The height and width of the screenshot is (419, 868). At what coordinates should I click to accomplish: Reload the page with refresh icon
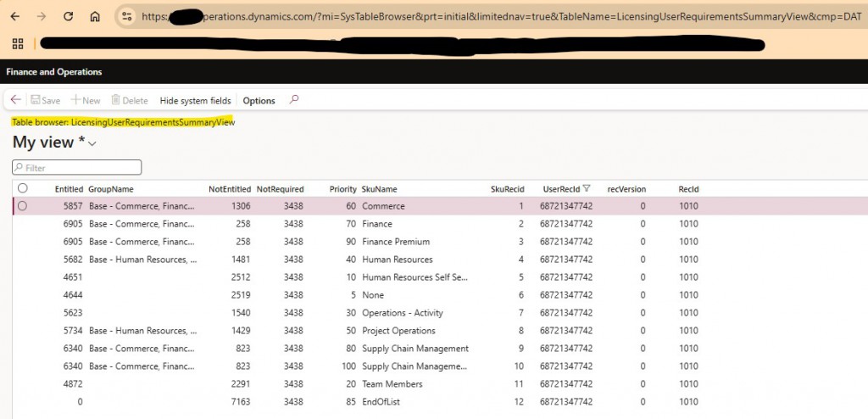[68, 17]
